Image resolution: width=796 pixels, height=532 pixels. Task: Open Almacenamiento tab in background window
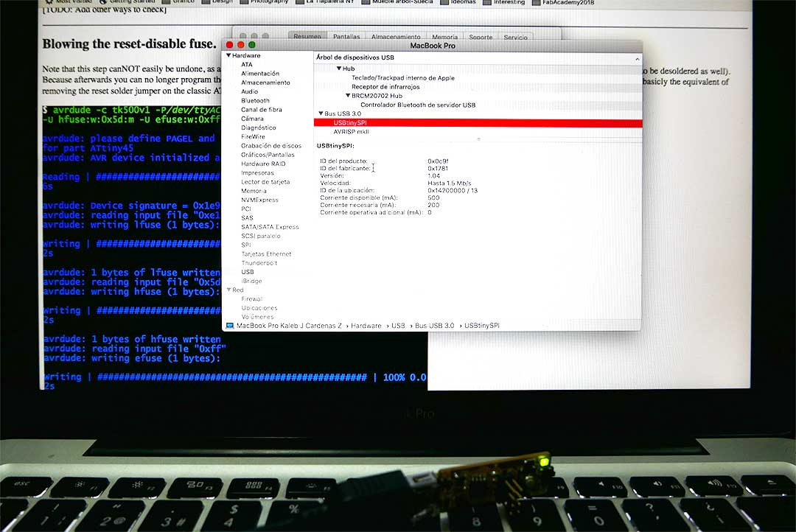(396, 37)
